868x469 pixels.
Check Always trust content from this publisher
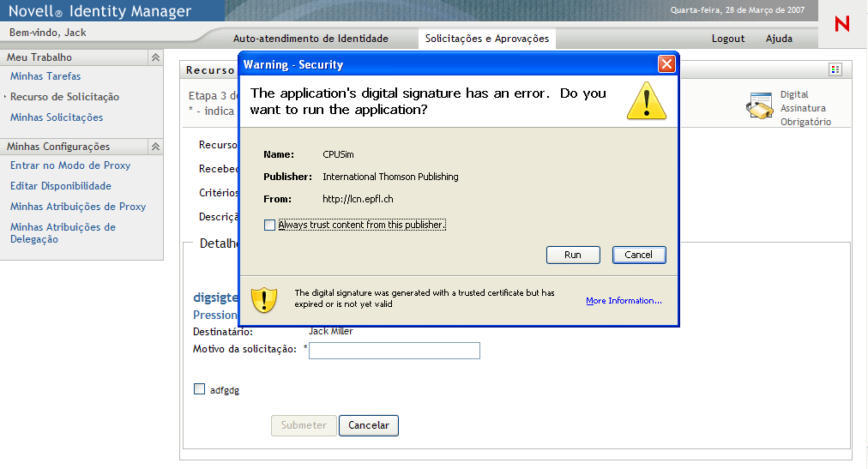[269, 225]
